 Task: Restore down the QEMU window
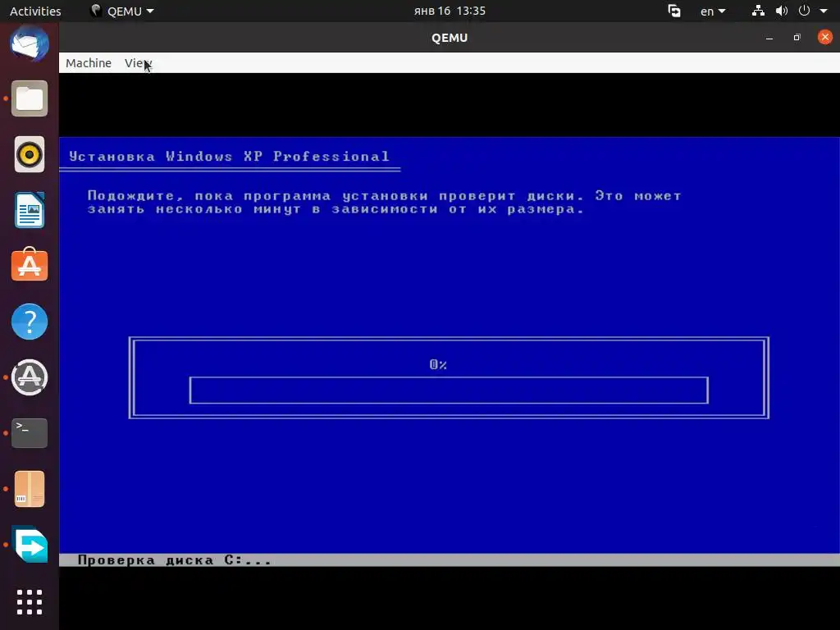tap(797, 38)
